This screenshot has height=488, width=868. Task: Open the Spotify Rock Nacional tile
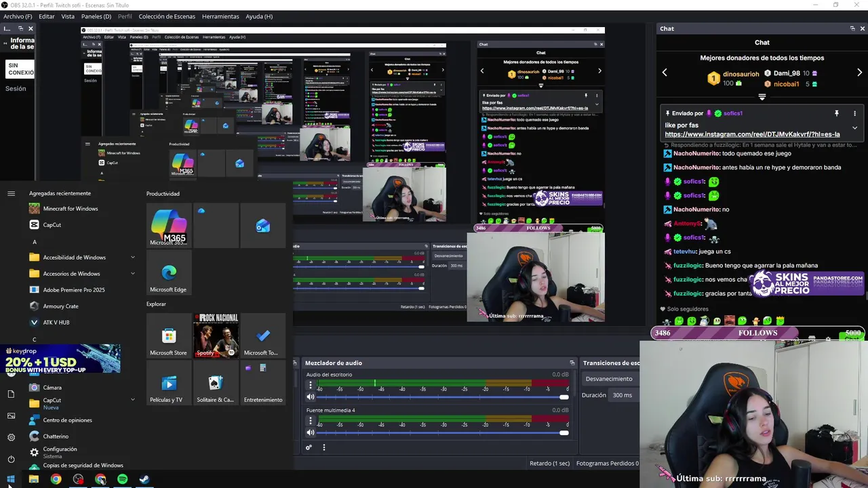pos(216,335)
